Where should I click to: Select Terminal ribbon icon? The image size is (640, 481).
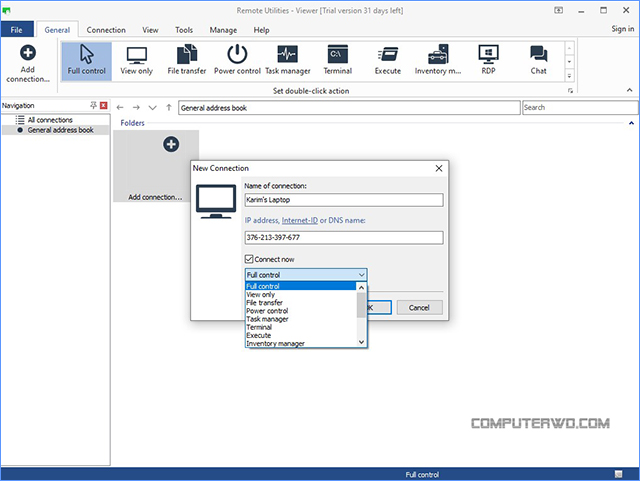click(x=338, y=61)
